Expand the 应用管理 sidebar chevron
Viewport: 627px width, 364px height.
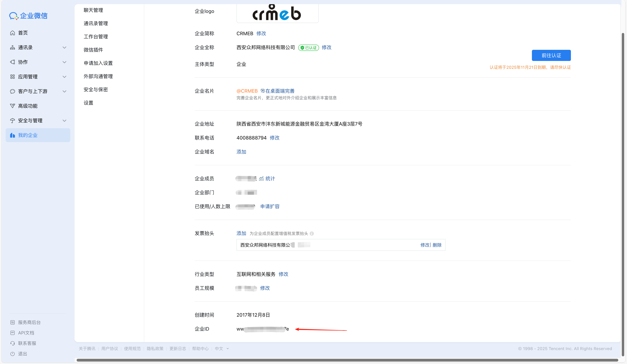click(x=64, y=77)
